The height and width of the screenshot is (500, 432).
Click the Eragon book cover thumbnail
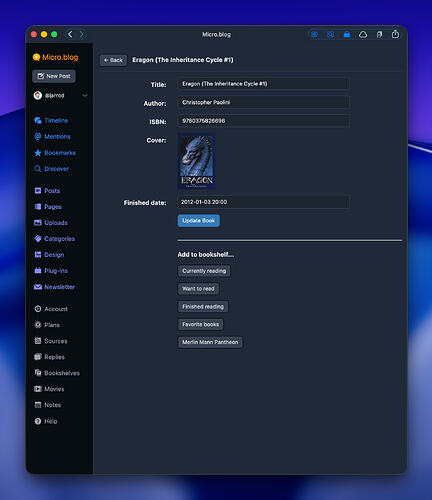pyautogui.click(x=197, y=161)
